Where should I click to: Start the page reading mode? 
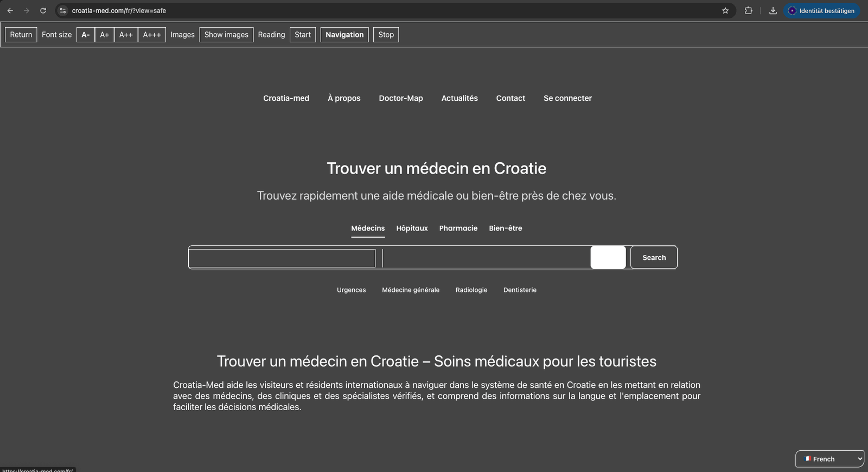click(303, 35)
